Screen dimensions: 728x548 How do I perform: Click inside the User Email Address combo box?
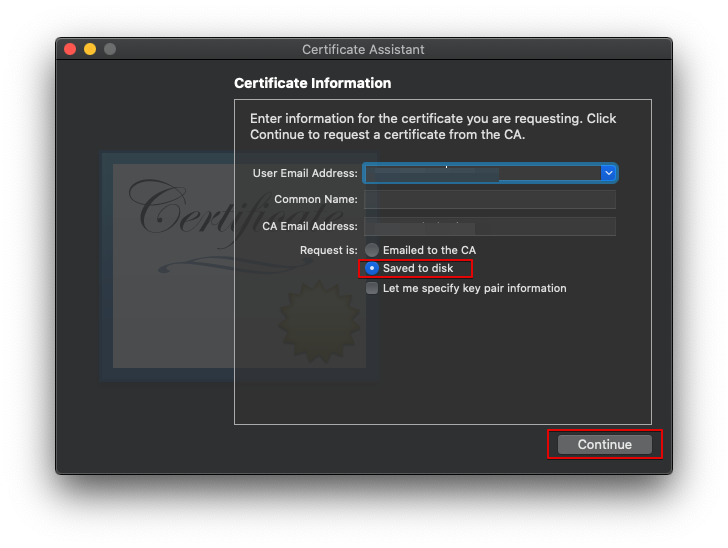pos(480,173)
